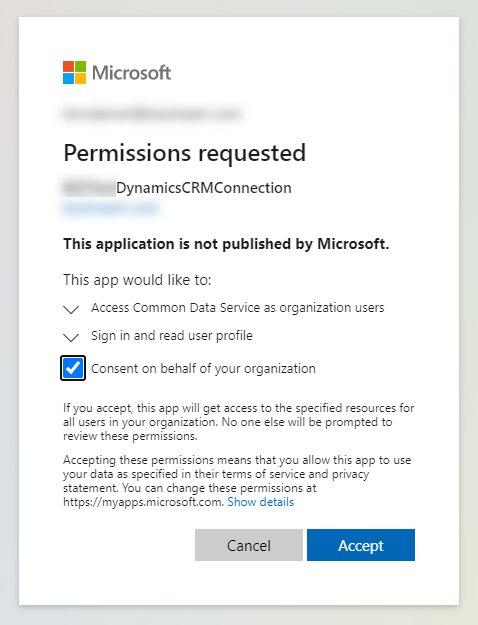Click the https://myapps.microsoft.com URL text
Viewport: 478px width, 625px height.
pyautogui.click(x=143, y=502)
